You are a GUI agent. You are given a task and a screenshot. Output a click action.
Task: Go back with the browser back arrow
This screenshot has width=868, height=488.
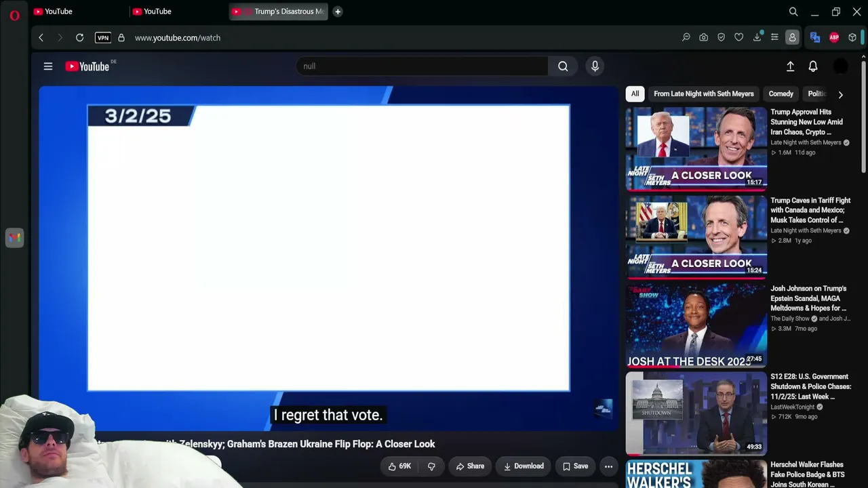(x=41, y=38)
